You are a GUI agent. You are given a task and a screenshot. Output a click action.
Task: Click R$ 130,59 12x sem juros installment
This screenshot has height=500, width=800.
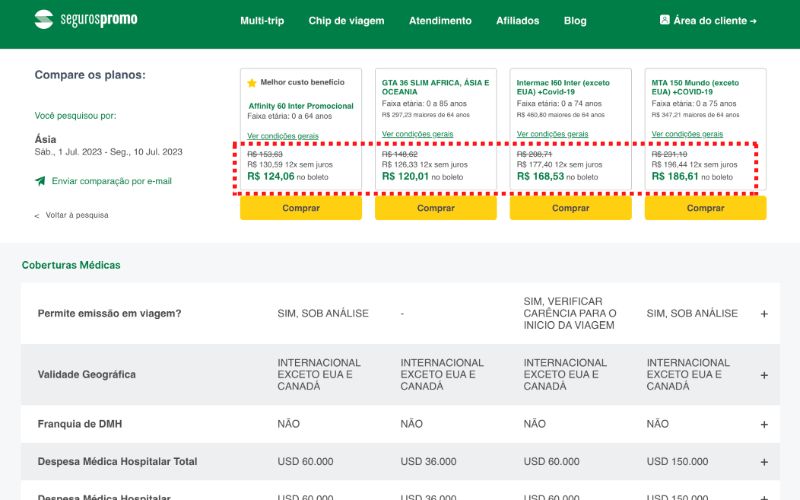click(290, 165)
